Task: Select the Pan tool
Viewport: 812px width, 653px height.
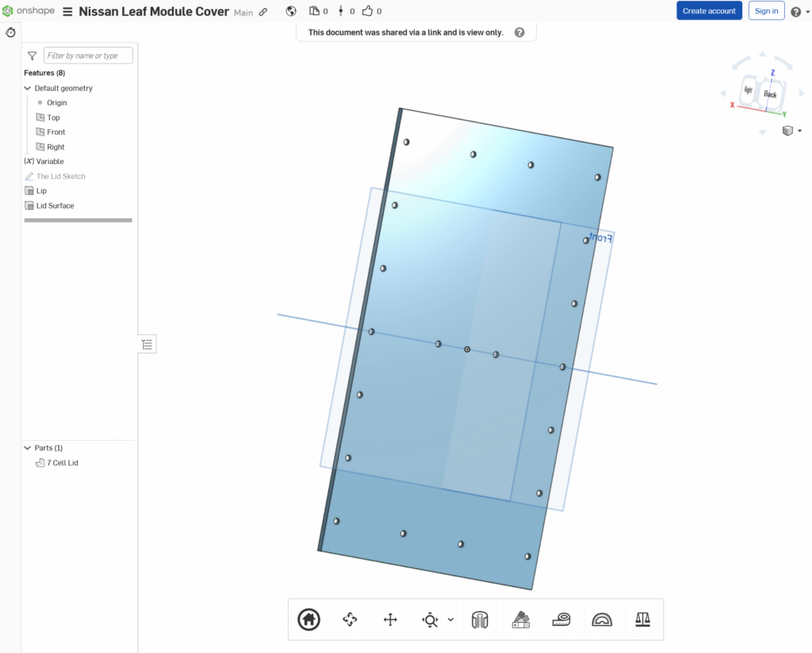Action: (390, 620)
